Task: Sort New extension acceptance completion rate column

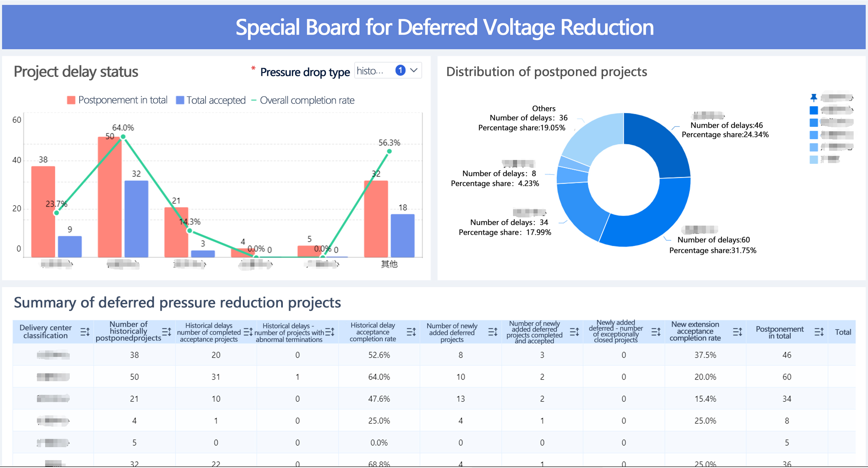Action: (x=737, y=332)
